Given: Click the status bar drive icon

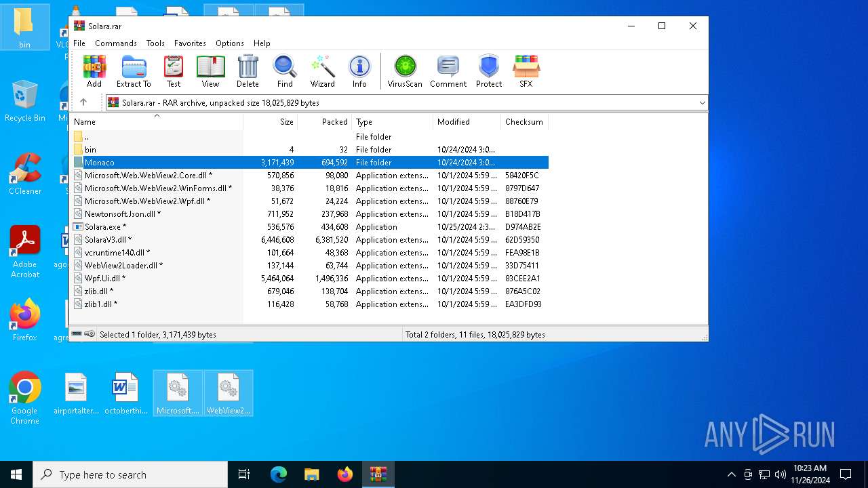Looking at the screenshot, I should [77, 334].
